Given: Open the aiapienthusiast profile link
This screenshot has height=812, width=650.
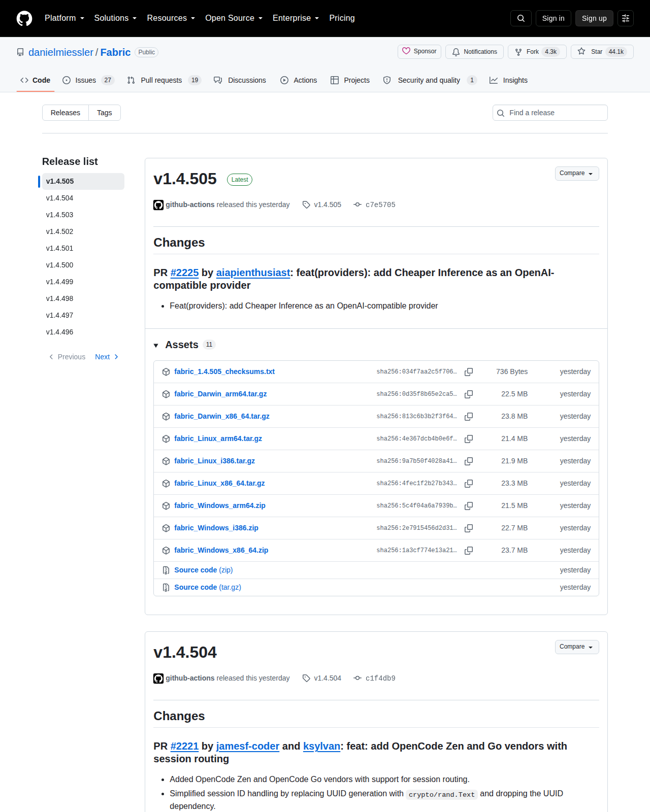Looking at the screenshot, I should (253, 273).
